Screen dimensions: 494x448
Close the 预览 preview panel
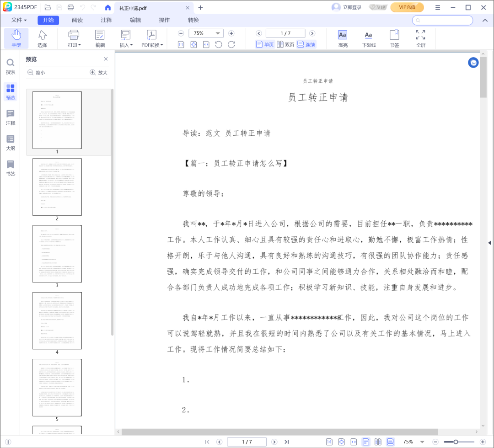[106, 59]
